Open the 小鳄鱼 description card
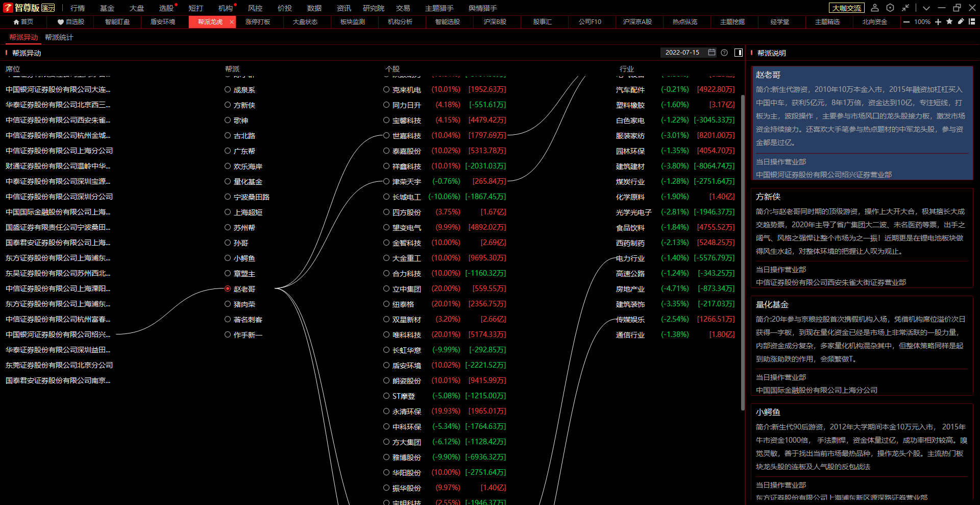 click(x=862, y=452)
